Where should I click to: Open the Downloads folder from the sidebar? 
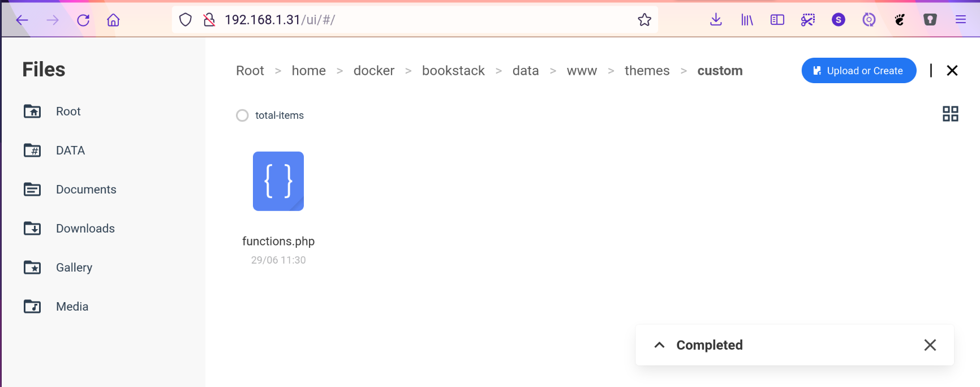coord(85,228)
